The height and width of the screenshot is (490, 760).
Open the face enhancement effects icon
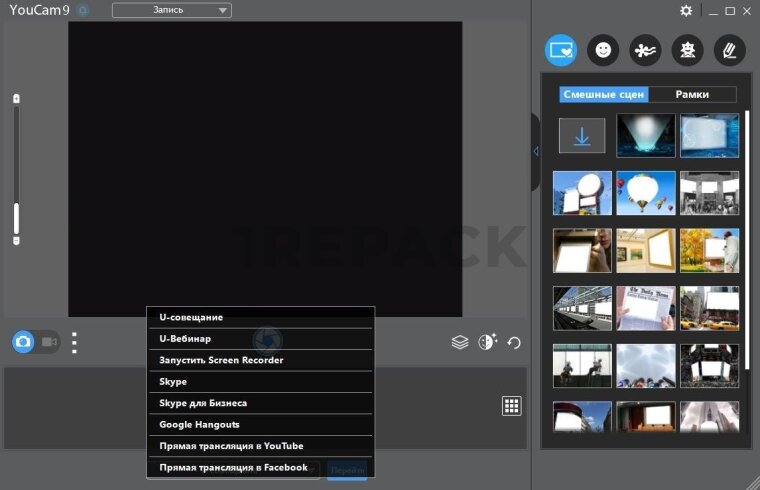487,342
